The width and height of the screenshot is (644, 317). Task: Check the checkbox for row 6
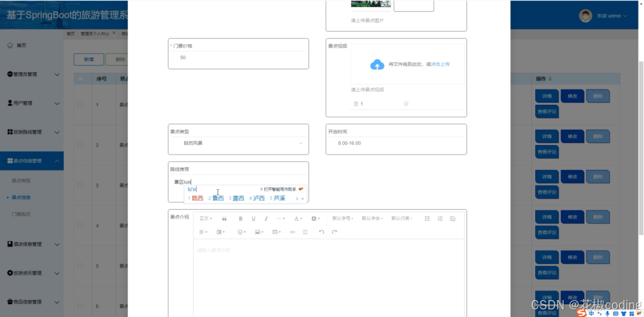[80, 307]
